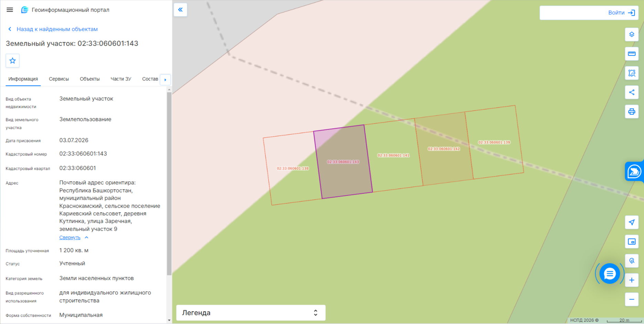Open the Сервисы tab
644x324 pixels.
59,79
